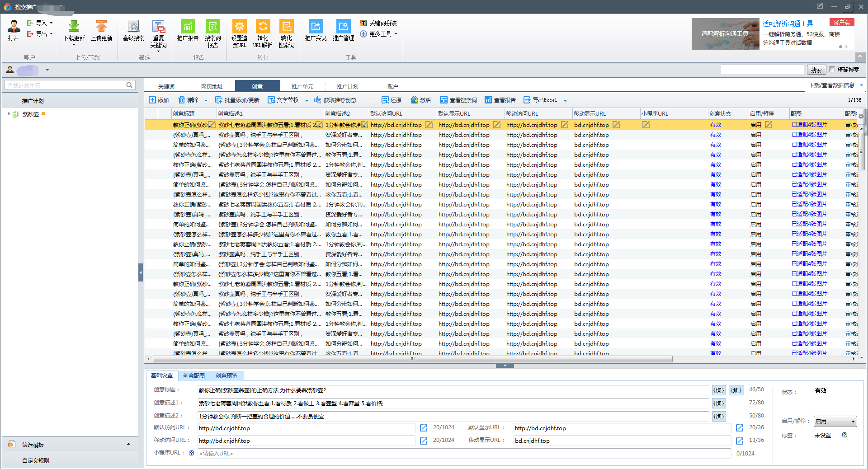Open the 导出Excel dropdown arrow

(x=565, y=100)
